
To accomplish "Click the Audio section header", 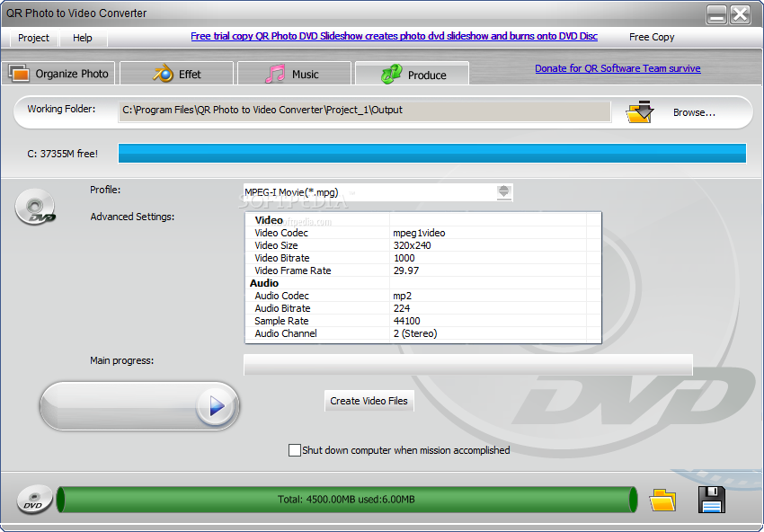I will click(x=264, y=283).
